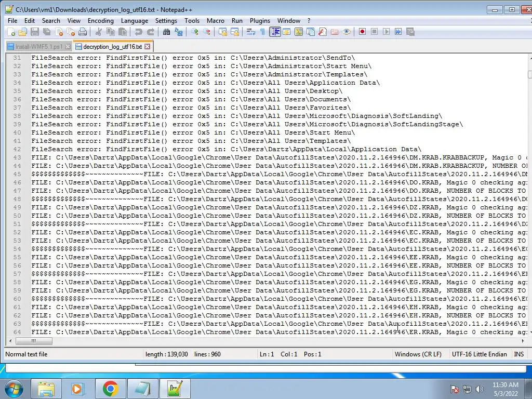Open the Macro menu
The width and height of the screenshot is (532, 399).
point(216,21)
